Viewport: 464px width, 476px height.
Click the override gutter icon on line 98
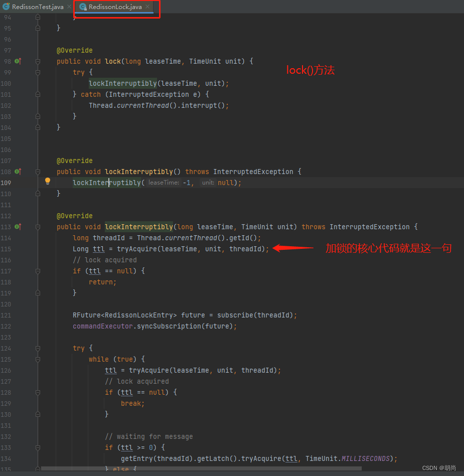(x=18, y=61)
